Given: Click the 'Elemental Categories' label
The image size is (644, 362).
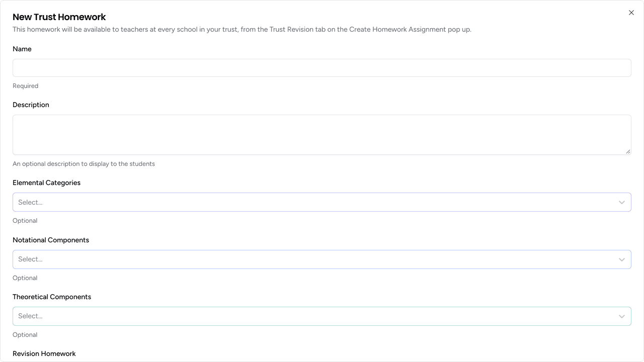Looking at the screenshot, I should (x=47, y=183).
